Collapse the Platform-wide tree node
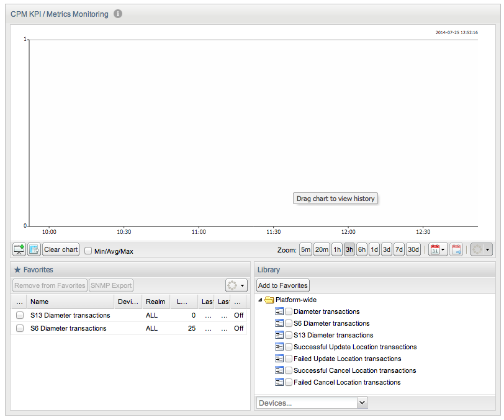 pyautogui.click(x=260, y=300)
